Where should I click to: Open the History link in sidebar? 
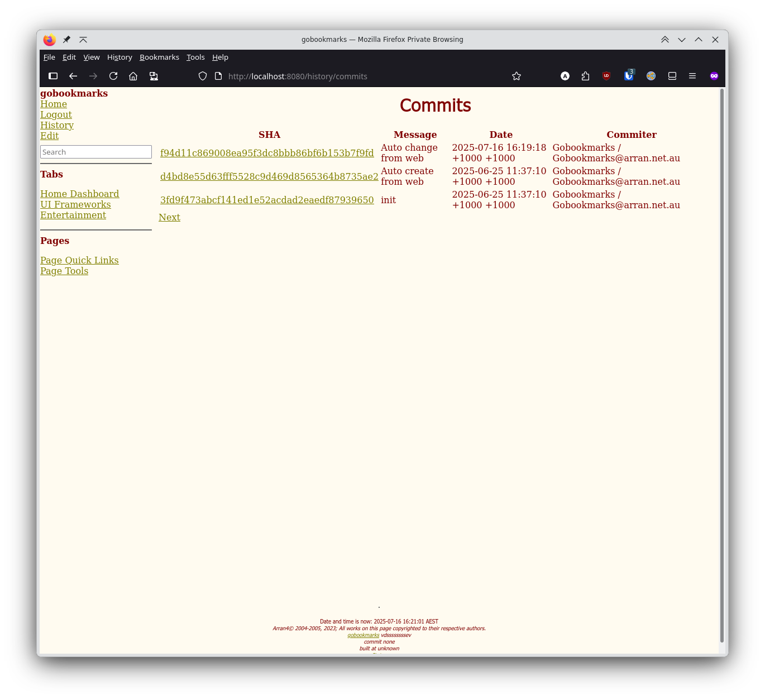(x=57, y=125)
